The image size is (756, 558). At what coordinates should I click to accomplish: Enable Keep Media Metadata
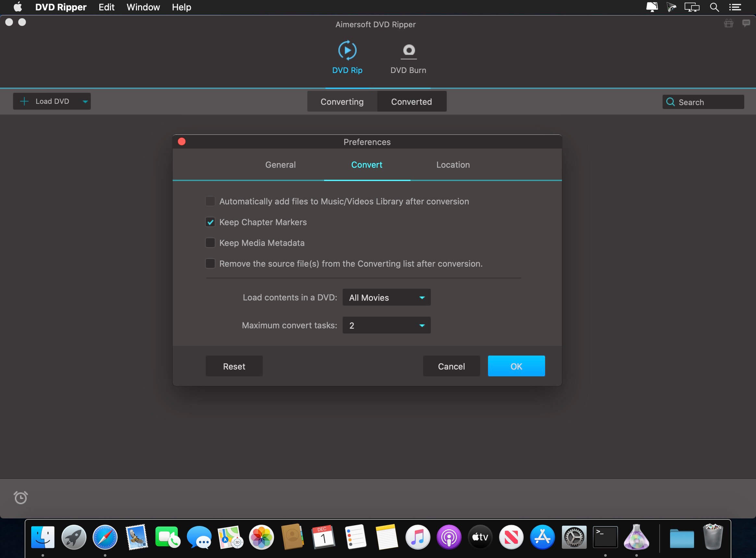pos(210,243)
